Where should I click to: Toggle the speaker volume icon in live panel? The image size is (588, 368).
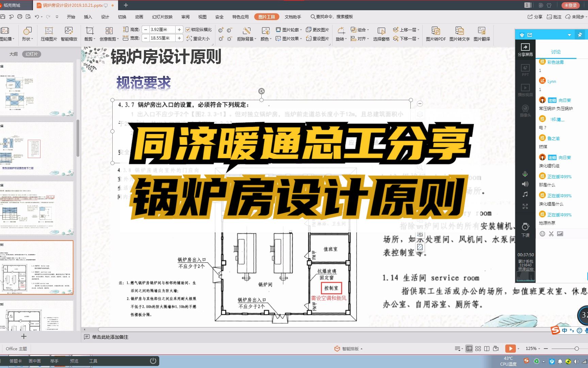525,184
